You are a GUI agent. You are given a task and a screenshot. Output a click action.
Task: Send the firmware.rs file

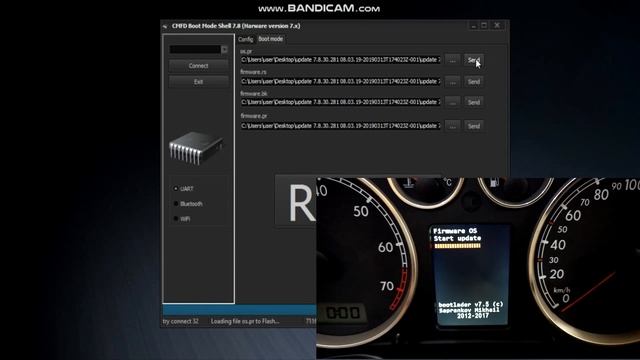tap(473, 82)
